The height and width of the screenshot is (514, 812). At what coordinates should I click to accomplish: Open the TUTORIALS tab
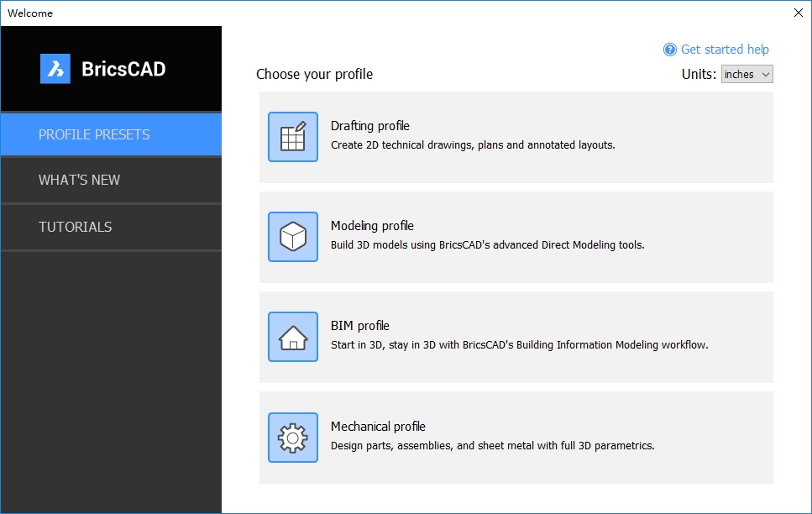(112, 227)
